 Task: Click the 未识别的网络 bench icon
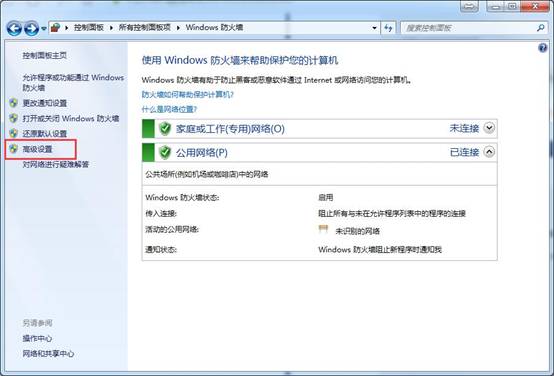323,229
